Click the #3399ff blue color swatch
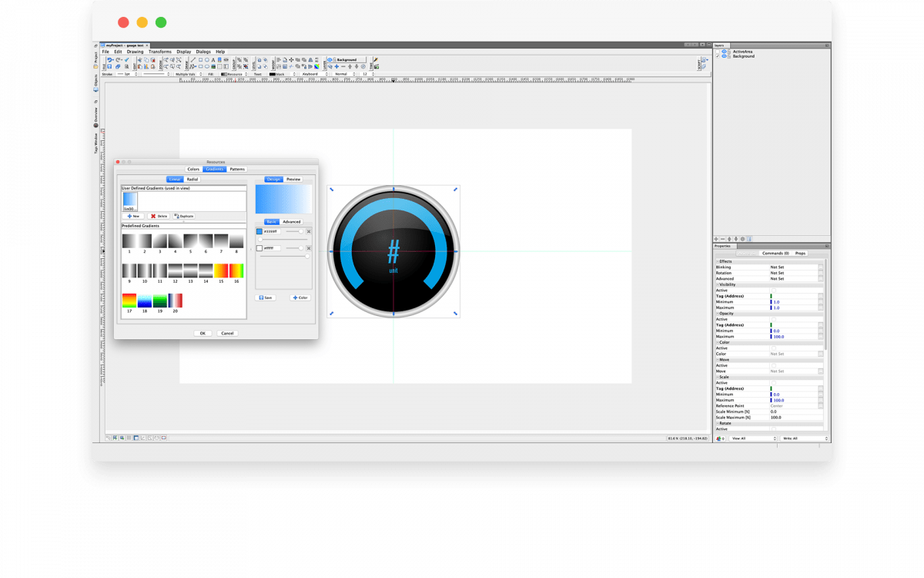Viewport: 924px width, 578px height. pyautogui.click(x=259, y=231)
